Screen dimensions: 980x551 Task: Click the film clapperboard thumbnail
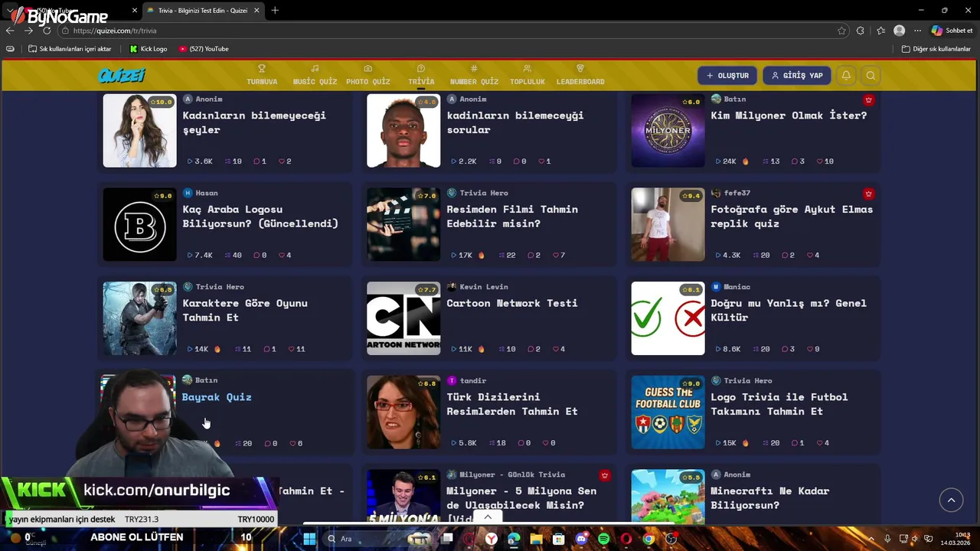pos(403,224)
